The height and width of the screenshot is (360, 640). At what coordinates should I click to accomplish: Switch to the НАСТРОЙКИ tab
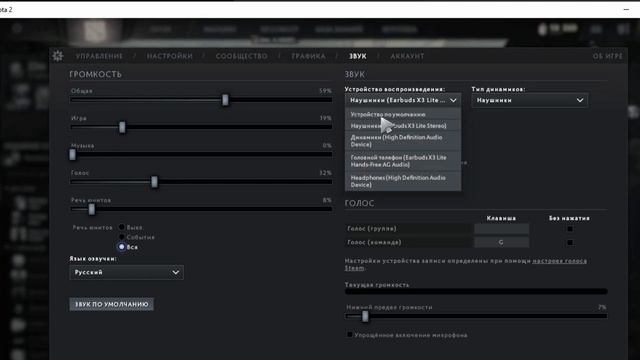coord(169,56)
